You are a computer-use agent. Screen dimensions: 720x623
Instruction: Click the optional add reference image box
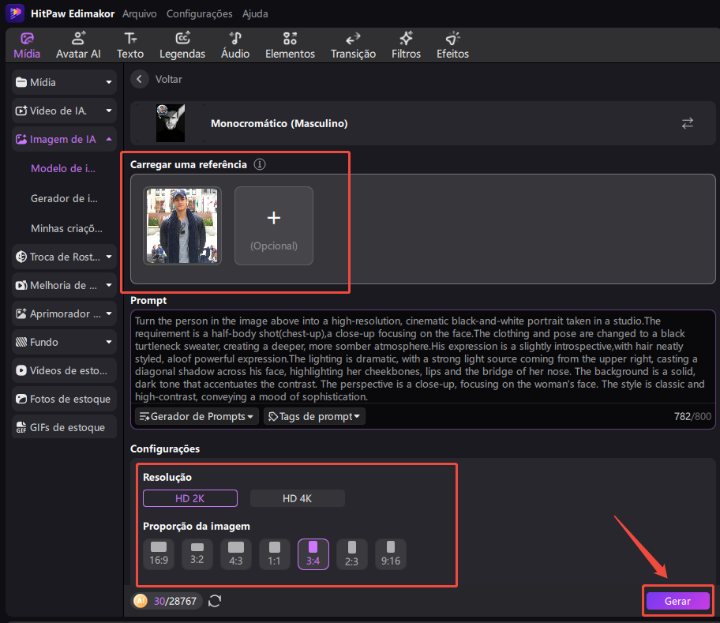(274, 225)
